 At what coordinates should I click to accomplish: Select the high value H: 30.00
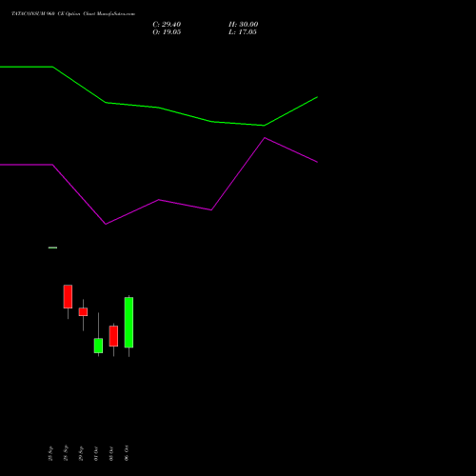tap(244, 25)
